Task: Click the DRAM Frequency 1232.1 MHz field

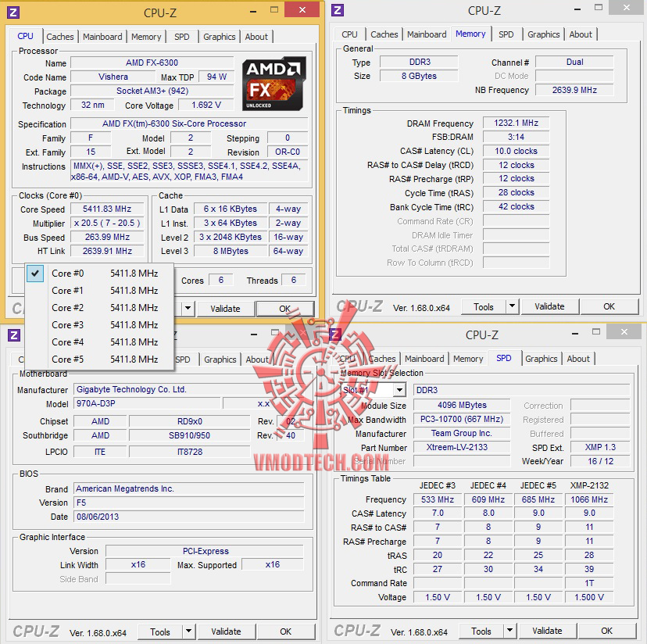Action: point(517,123)
